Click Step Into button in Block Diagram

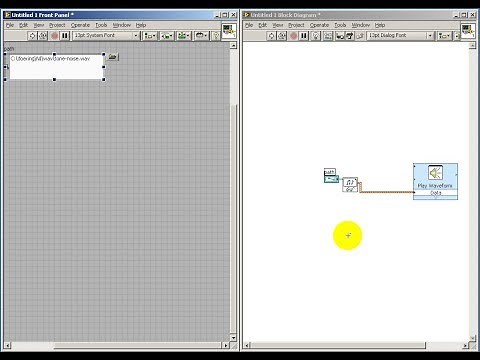point(340,36)
